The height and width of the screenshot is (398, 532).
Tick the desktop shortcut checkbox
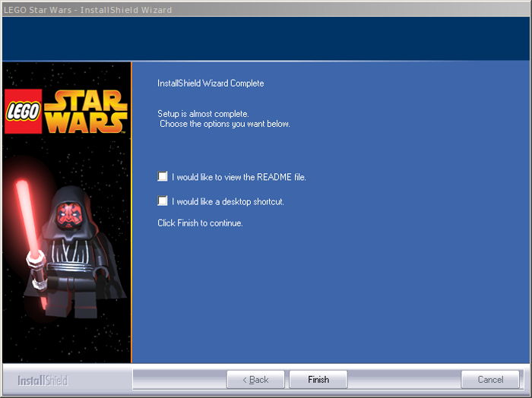pos(163,201)
